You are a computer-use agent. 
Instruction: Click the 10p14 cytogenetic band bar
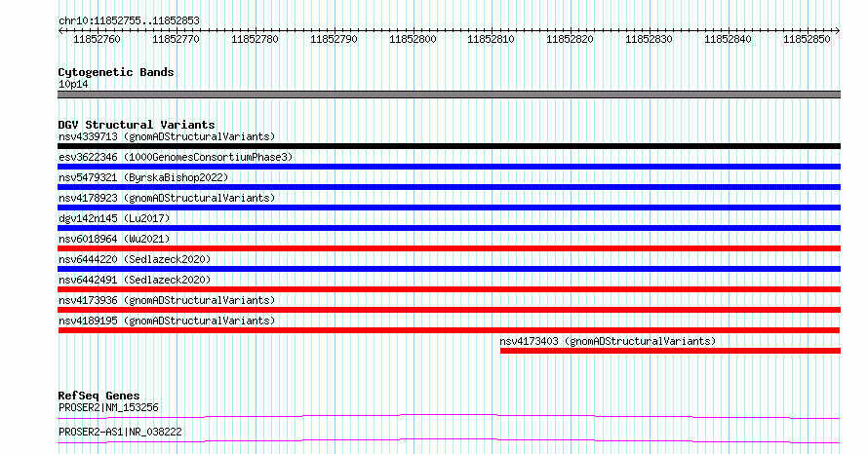click(x=449, y=95)
